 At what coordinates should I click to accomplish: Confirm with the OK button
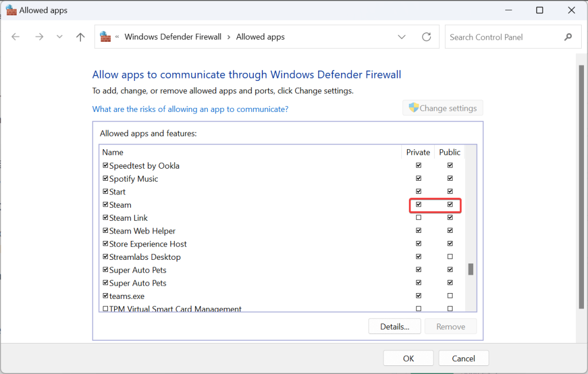pyautogui.click(x=408, y=359)
